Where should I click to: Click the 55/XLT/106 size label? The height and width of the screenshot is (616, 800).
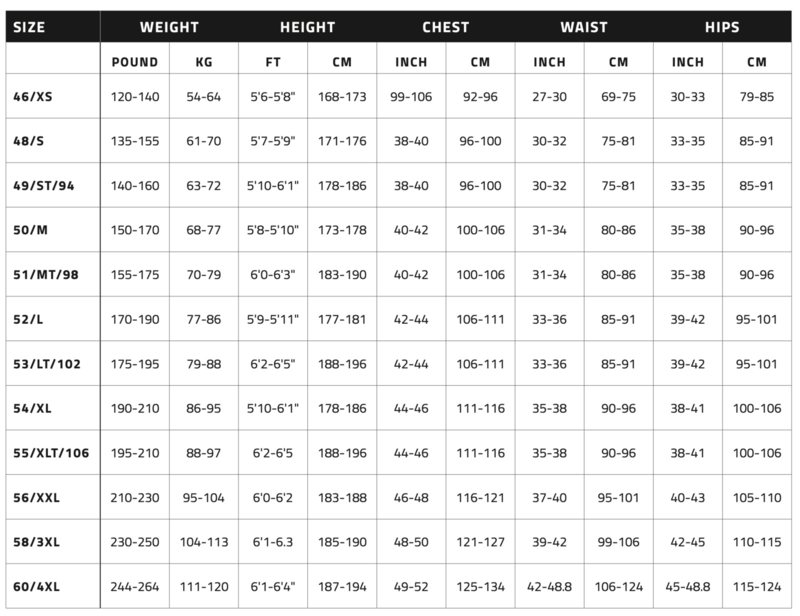(x=51, y=453)
